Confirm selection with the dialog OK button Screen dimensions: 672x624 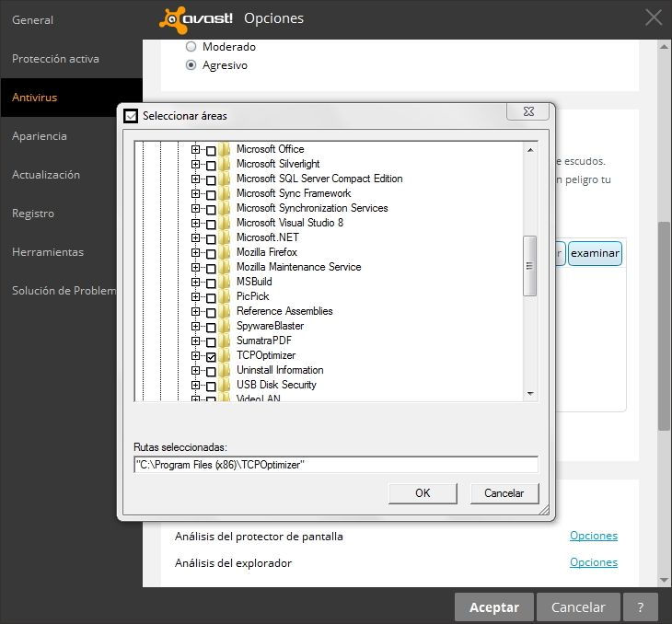tap(423, 493)
